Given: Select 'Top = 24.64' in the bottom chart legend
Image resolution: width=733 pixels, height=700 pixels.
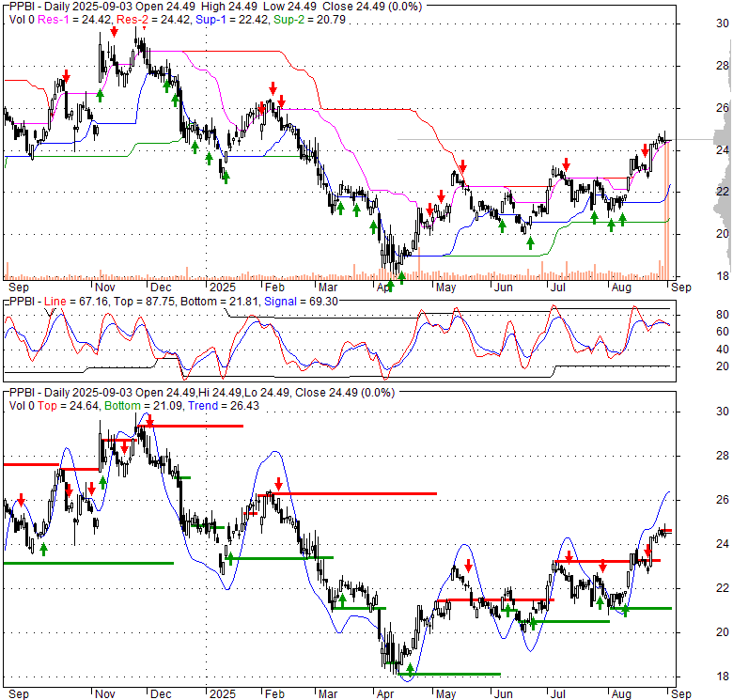Looking at the screenshot, I should click(68, 406).
